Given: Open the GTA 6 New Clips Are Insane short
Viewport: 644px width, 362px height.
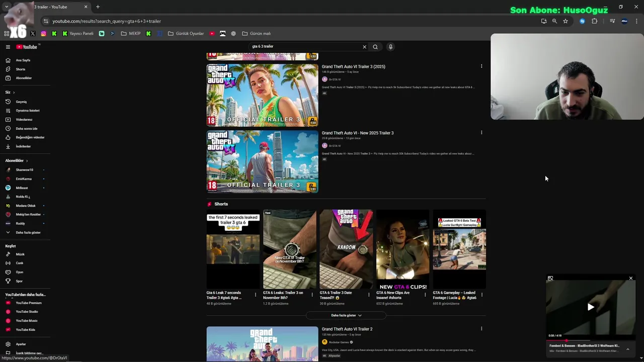Looking at the screenshot, I should 403,250.
